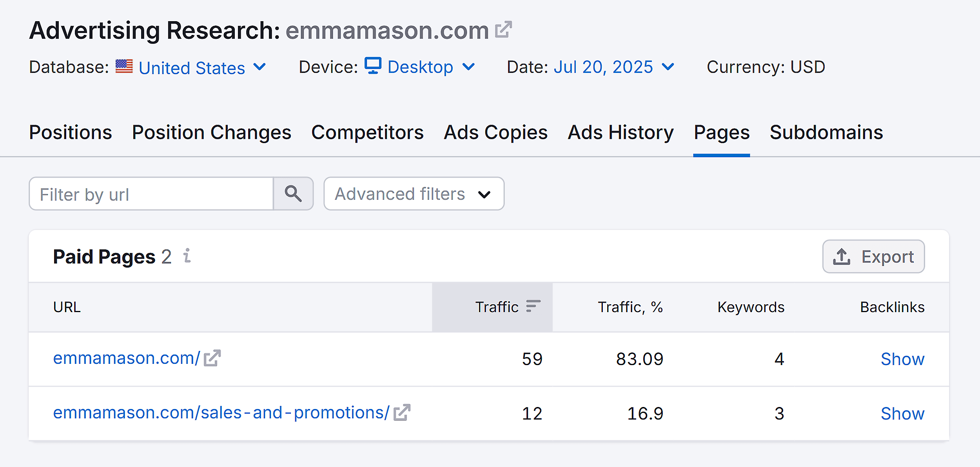The image size is (980, 467).
Task: Open the Competitors tab
Action: click(x=367, y=133)
